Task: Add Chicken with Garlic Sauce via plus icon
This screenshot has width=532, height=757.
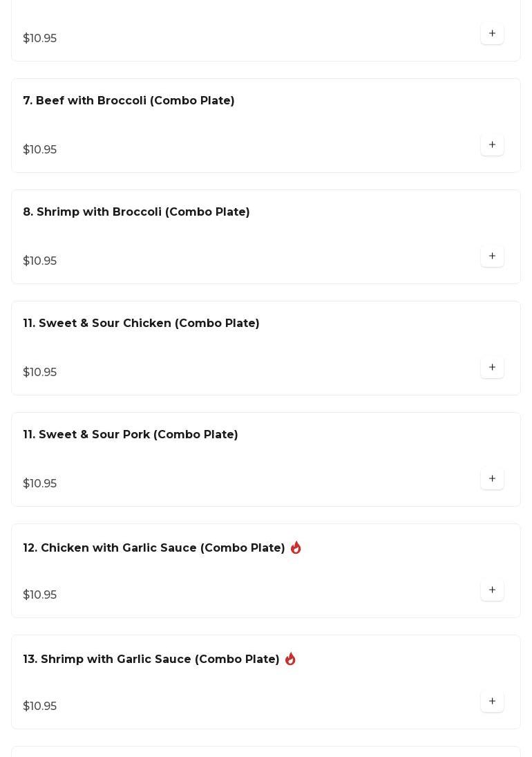Action: pyautogui.click(x=492, y=590)
